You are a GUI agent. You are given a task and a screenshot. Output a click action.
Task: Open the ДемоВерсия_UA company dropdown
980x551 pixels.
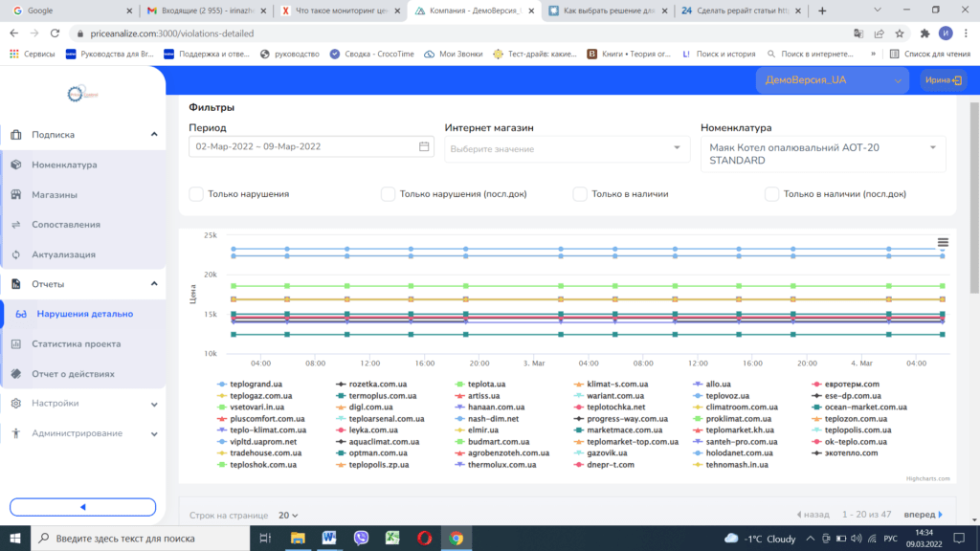[x=832, y=80]
